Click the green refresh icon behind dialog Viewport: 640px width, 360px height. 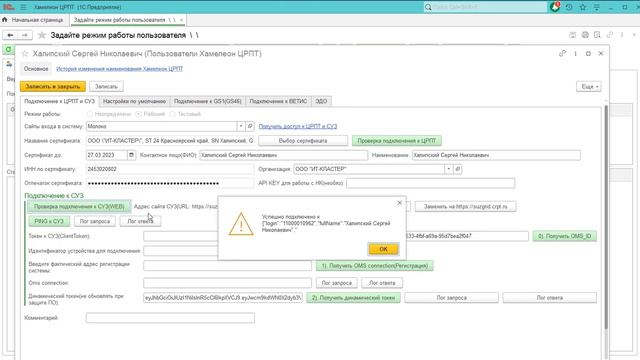(x=8, y=49)
